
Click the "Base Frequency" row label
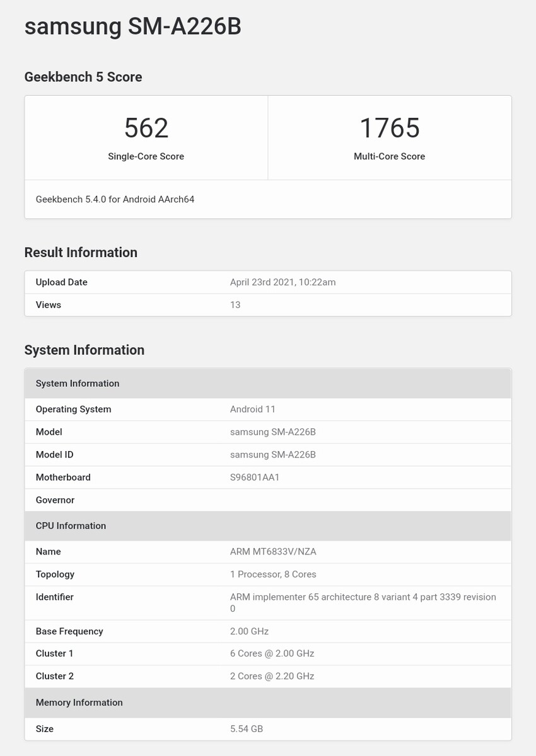(69, 631)
